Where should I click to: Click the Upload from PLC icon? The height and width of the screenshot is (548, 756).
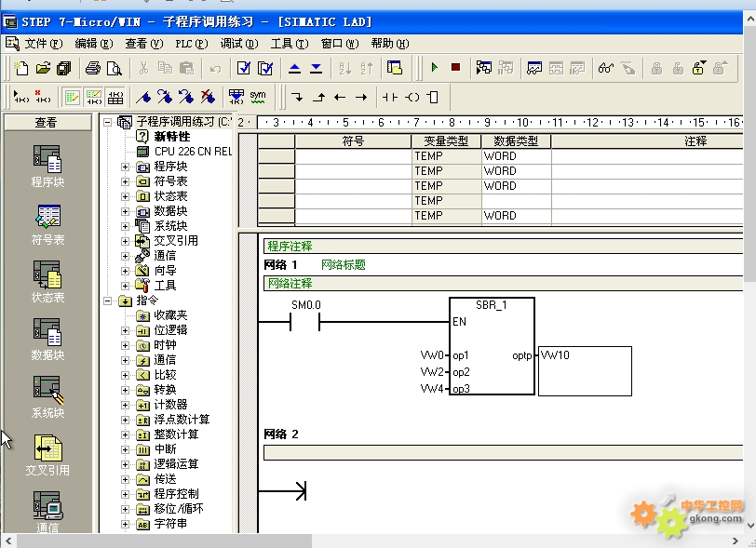294,68
